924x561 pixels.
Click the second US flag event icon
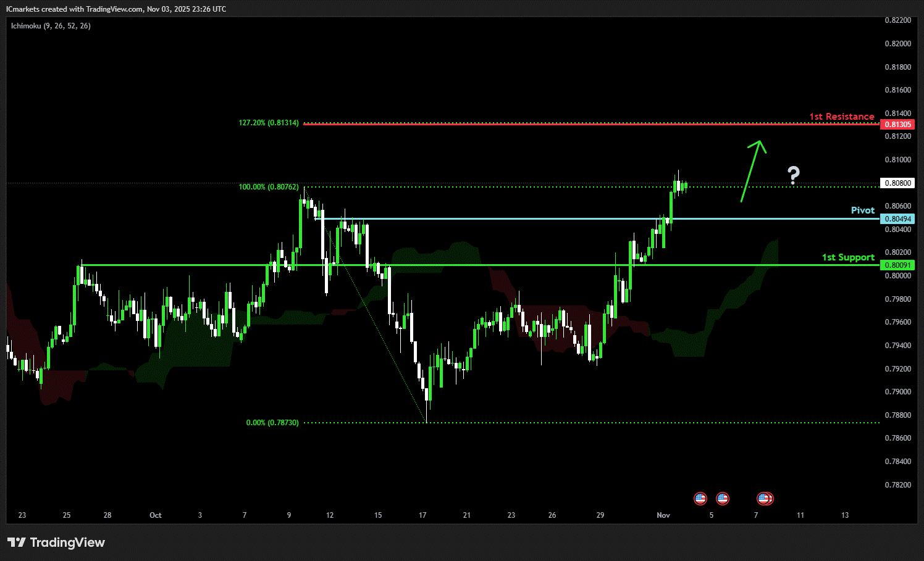coord(722,498)
